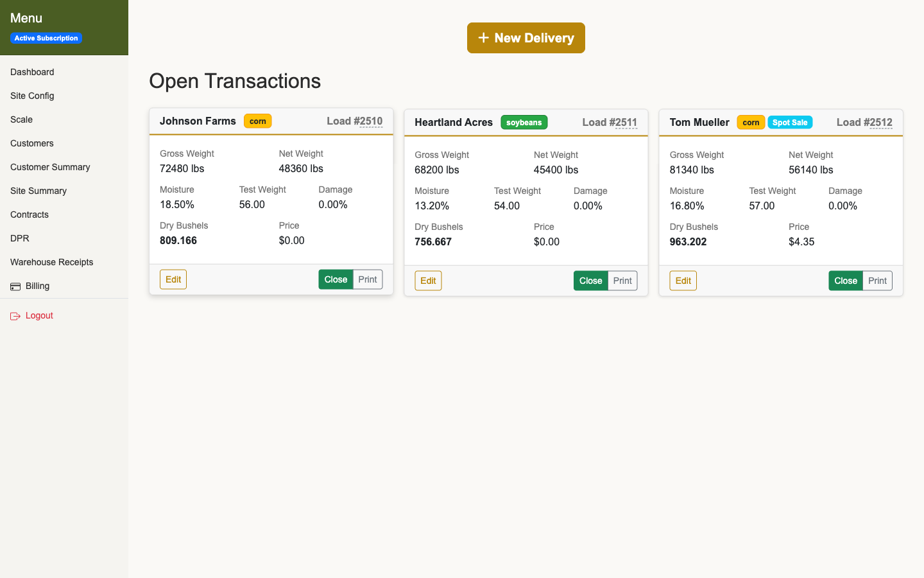Edit the Johnson Farms transaction
The width and height of the screenshot is (924, 578).
coord(173,279)
